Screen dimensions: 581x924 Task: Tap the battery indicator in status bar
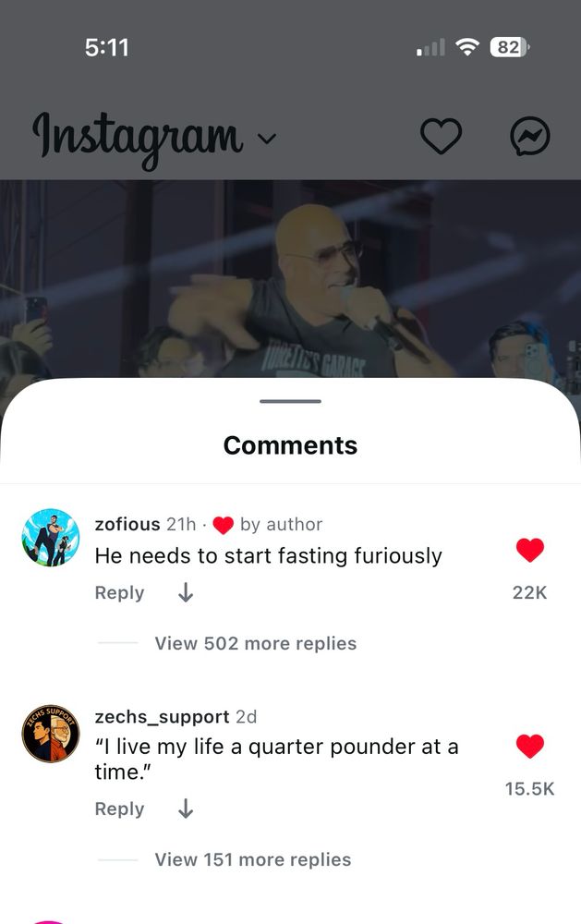click(510, 47)
